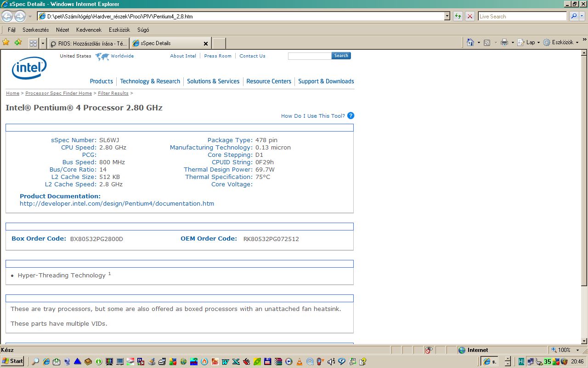Click the webcam icon in Quick Launch
Screen dimensions: 588x368
[x=67, y=362]
